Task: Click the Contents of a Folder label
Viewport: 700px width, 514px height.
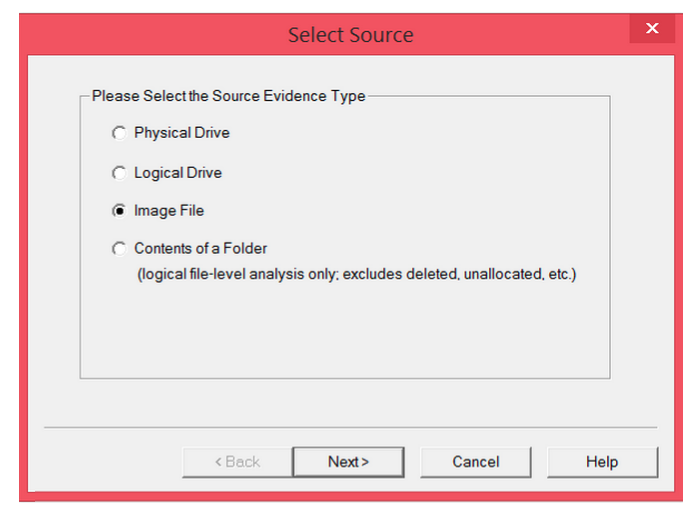Action: point(200,249)
